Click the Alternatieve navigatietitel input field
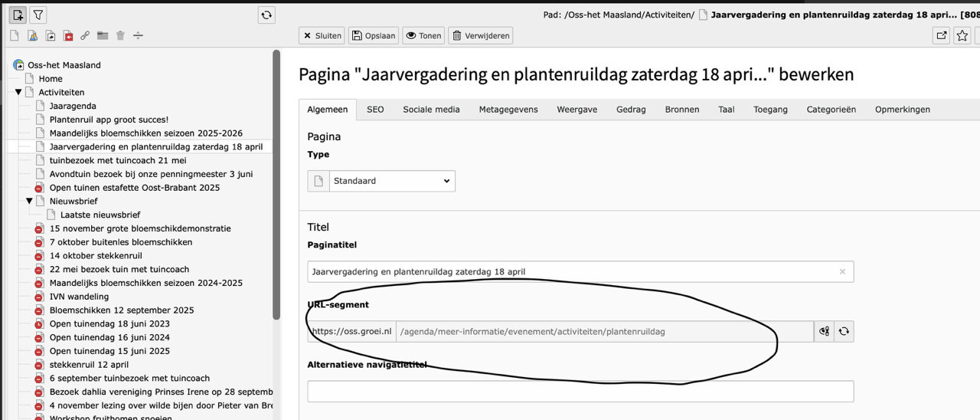 (x=580, y=391)
